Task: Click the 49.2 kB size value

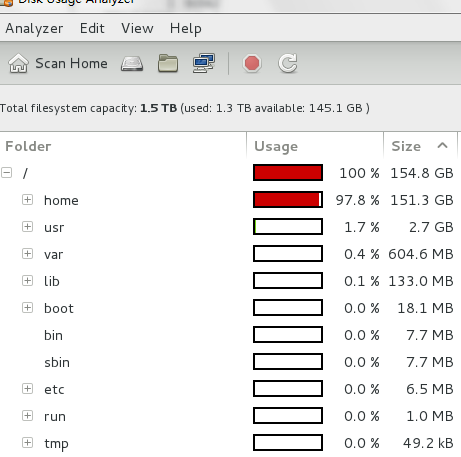Action: [428, 443]
